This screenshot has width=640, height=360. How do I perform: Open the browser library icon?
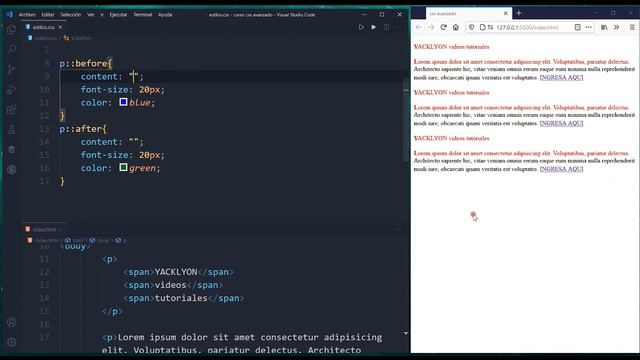click(604, 27)
